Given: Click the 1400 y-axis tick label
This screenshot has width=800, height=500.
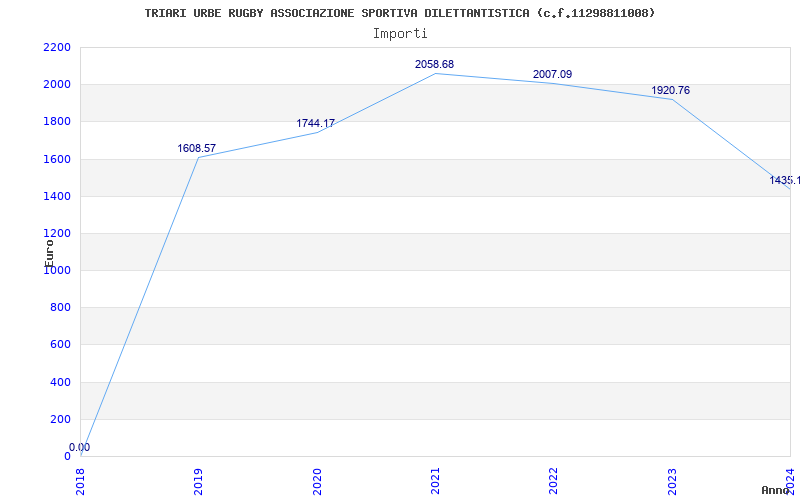Looking at the screenshot, I should [x=57, y=196].
